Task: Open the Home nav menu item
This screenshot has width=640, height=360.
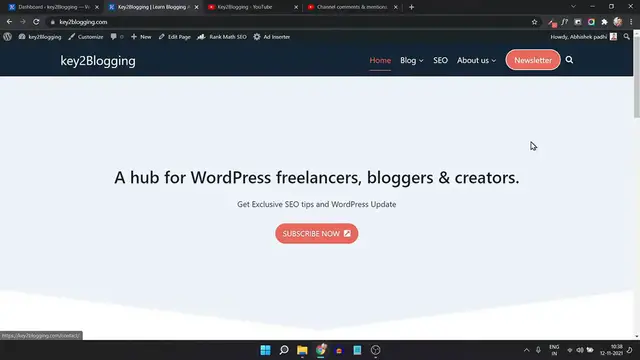Action: click(x=380, y=60)
